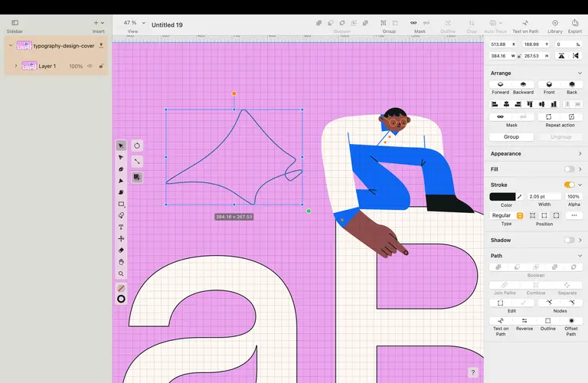
Task: Click Text on Path in the Path panel
Action: pos(501,321)
